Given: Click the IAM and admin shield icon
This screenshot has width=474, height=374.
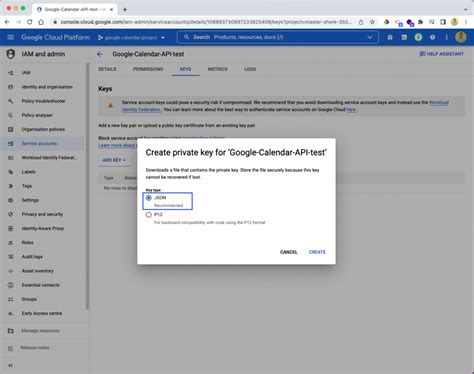Looking at the screenshot, I should (11, 54).
